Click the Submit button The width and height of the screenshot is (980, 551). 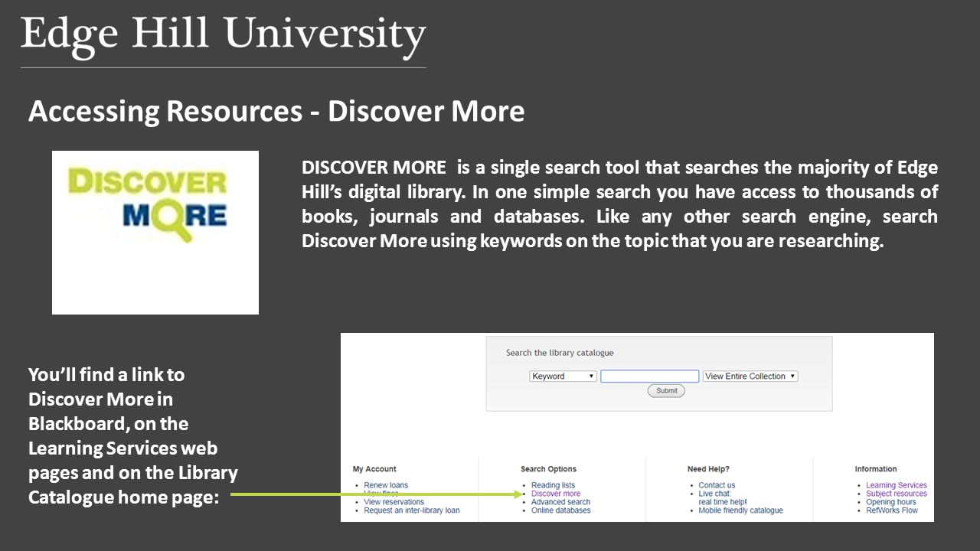(666, 390)
